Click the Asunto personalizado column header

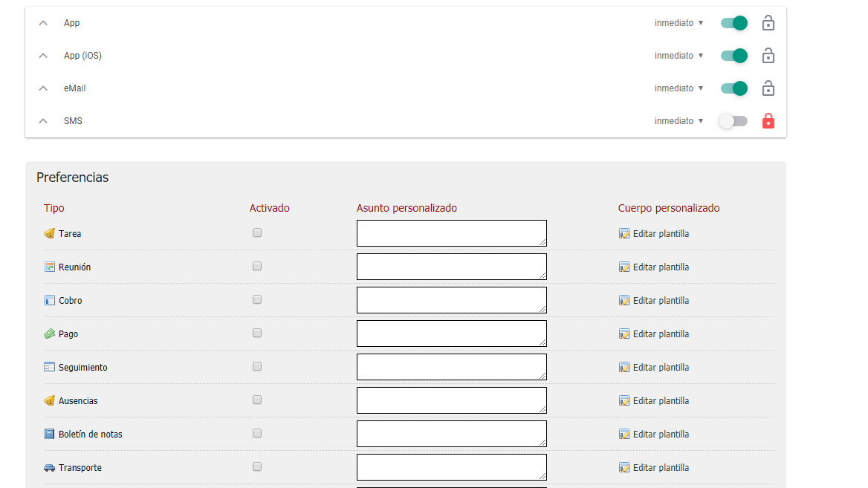coord(407,208)
